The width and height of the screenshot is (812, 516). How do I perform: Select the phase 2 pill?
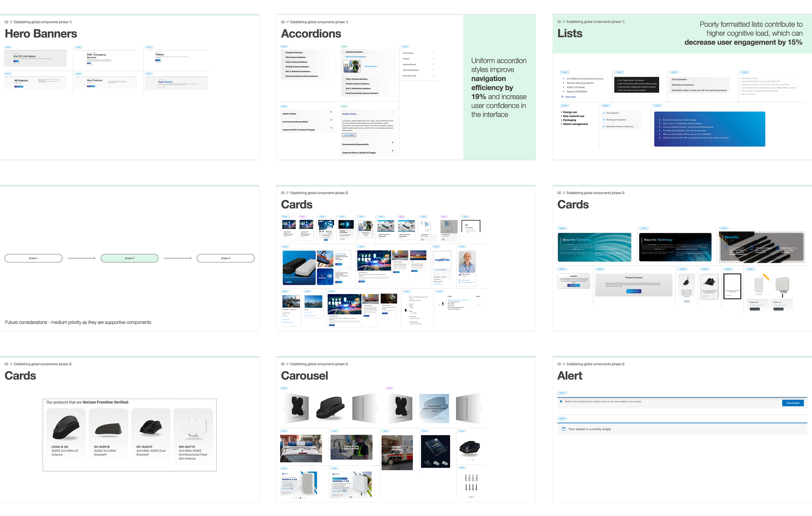(x=130, y=258)
